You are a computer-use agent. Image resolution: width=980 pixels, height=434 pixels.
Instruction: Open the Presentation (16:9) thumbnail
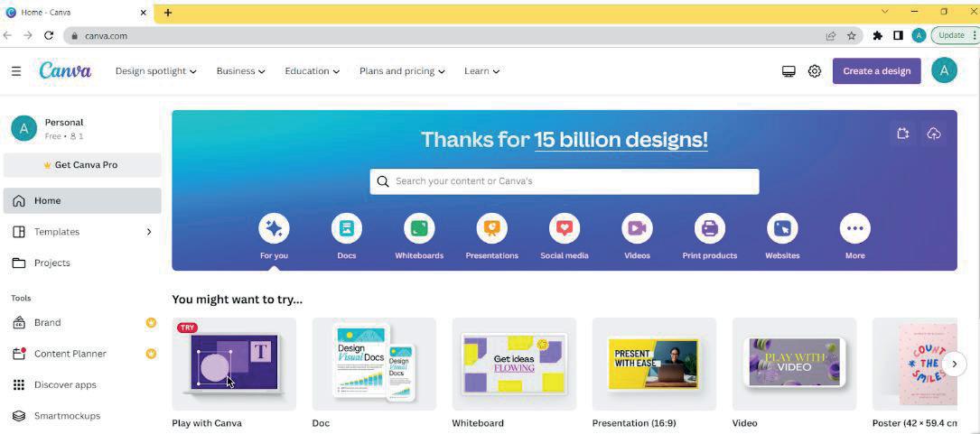(x=654, y=364)
